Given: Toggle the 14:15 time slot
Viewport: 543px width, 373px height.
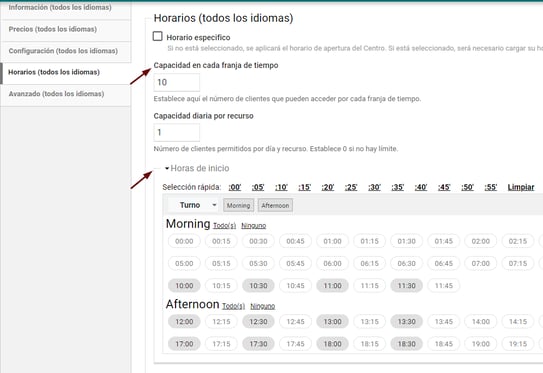Looking at the screenshot, I should (518, 322).
